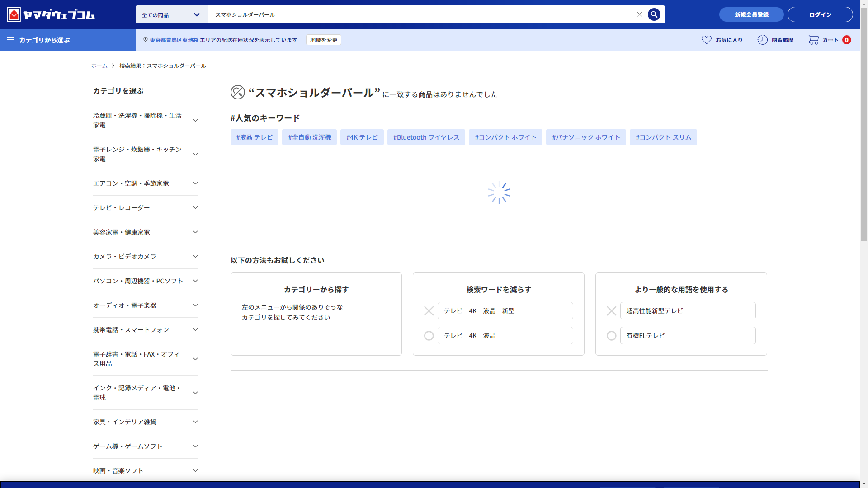Open the shopping cart icon
The width and height of the screenshot is (868, 488).
[813, 40]
